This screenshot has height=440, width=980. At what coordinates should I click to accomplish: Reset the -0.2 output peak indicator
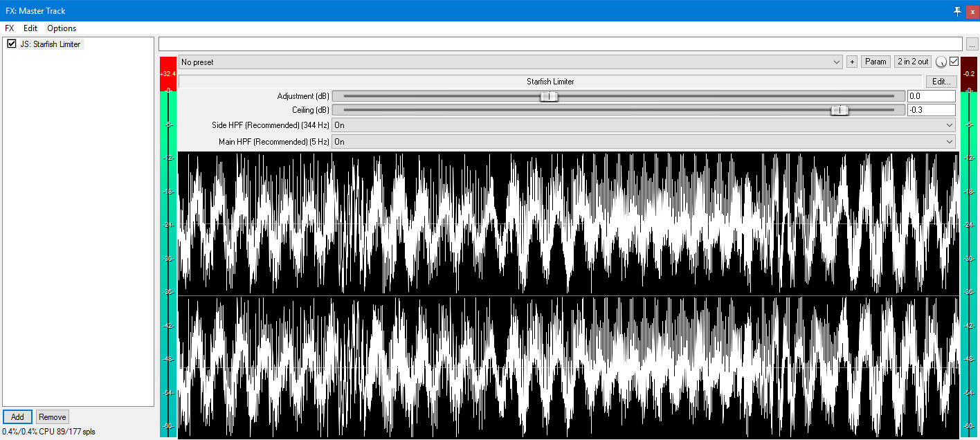coord(969,73)
